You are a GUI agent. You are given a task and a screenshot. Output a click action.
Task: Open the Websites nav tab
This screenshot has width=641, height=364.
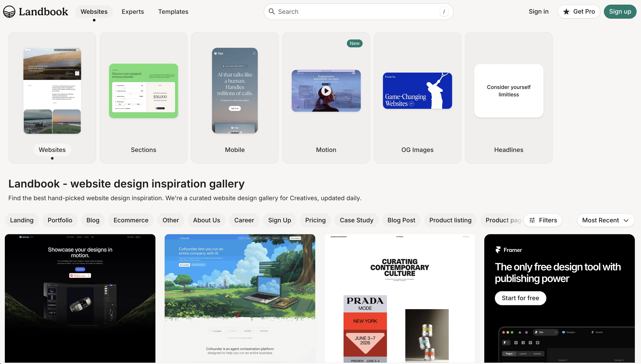94,11
